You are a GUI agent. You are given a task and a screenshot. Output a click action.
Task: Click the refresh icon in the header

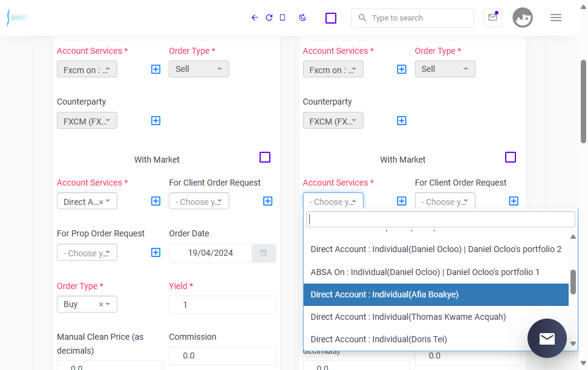[269, 18]
